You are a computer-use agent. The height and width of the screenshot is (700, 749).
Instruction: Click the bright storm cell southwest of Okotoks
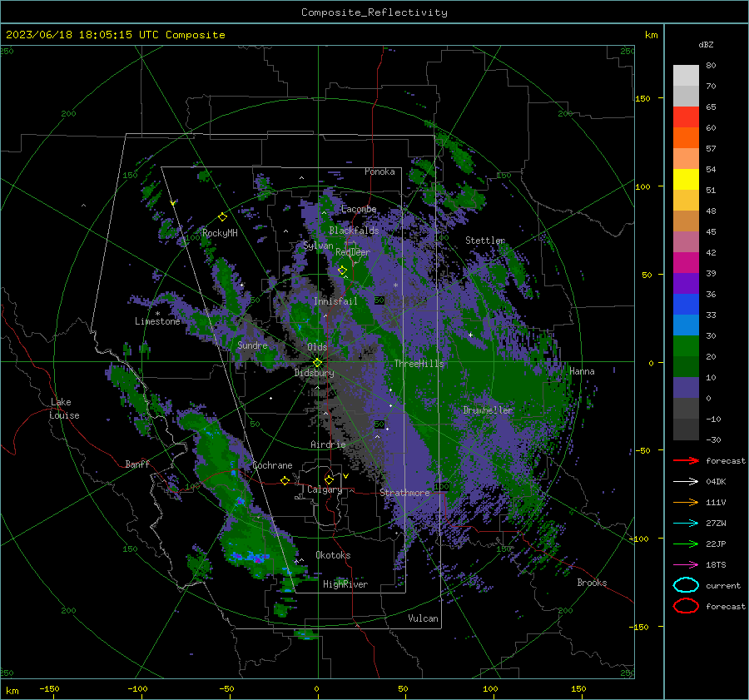[250, 557]
